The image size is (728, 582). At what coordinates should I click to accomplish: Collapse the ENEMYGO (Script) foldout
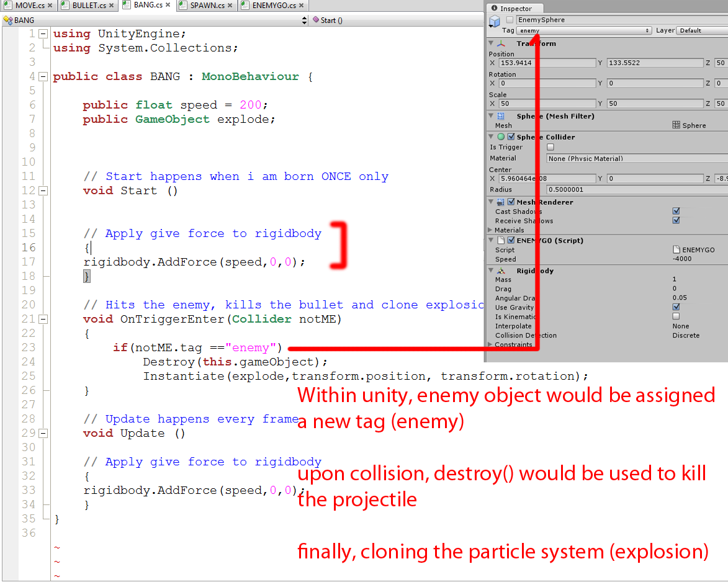491,240
